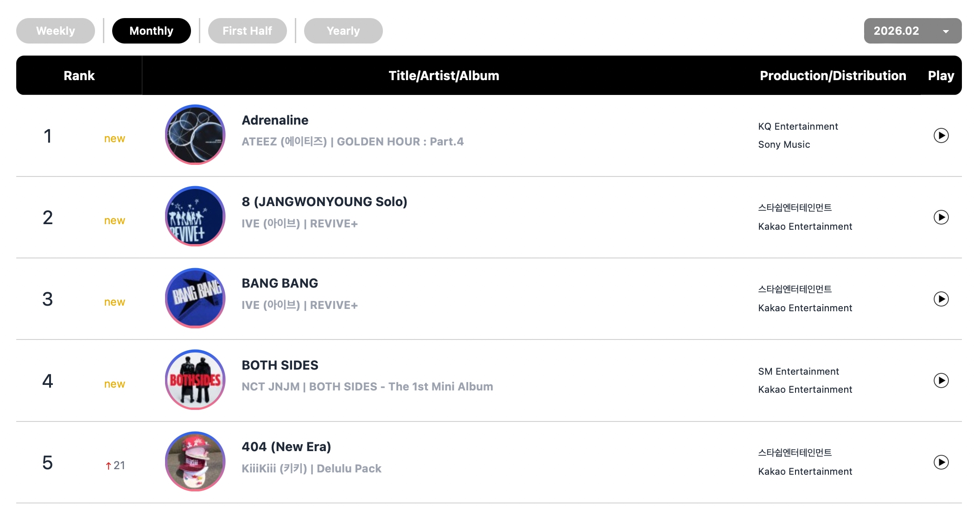
Task: Show the First Half chart
Action: (x=247, y=31)
